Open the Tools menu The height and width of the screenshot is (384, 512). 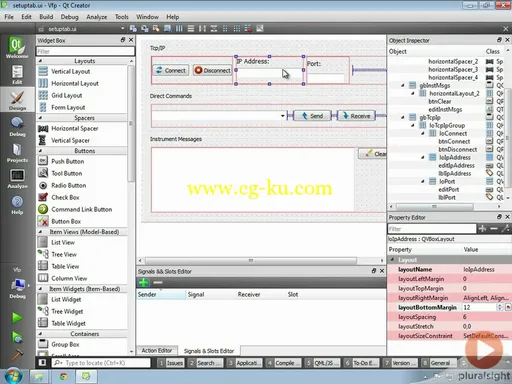click(122, 17)
